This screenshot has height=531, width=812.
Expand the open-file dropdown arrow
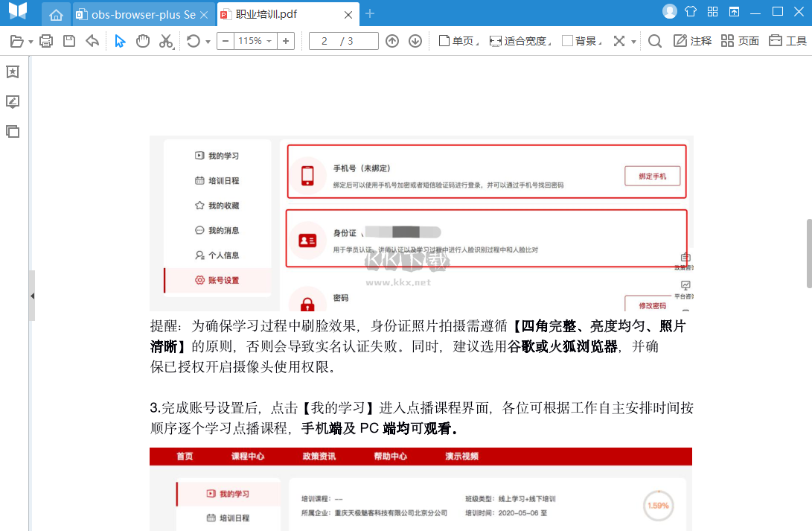tap(30, 41)
